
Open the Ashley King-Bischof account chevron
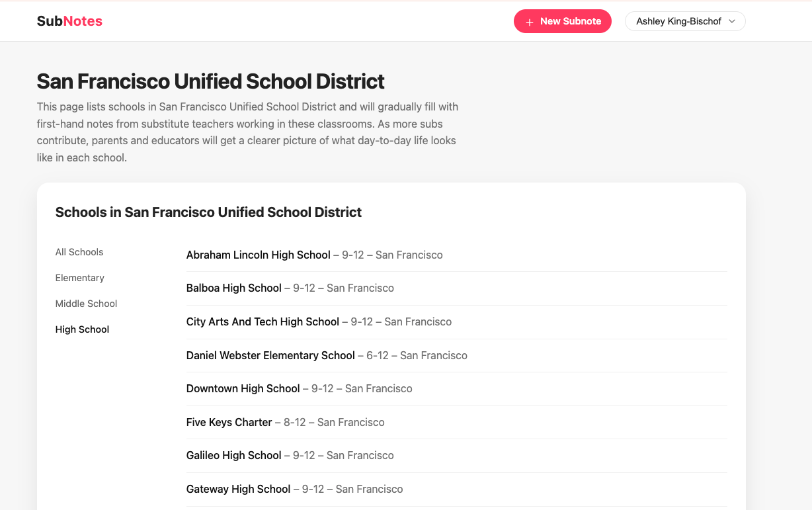point(733,21)
